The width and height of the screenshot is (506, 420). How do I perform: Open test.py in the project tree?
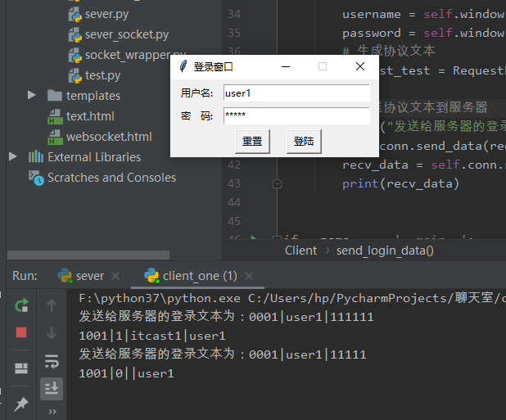point(102,75)
